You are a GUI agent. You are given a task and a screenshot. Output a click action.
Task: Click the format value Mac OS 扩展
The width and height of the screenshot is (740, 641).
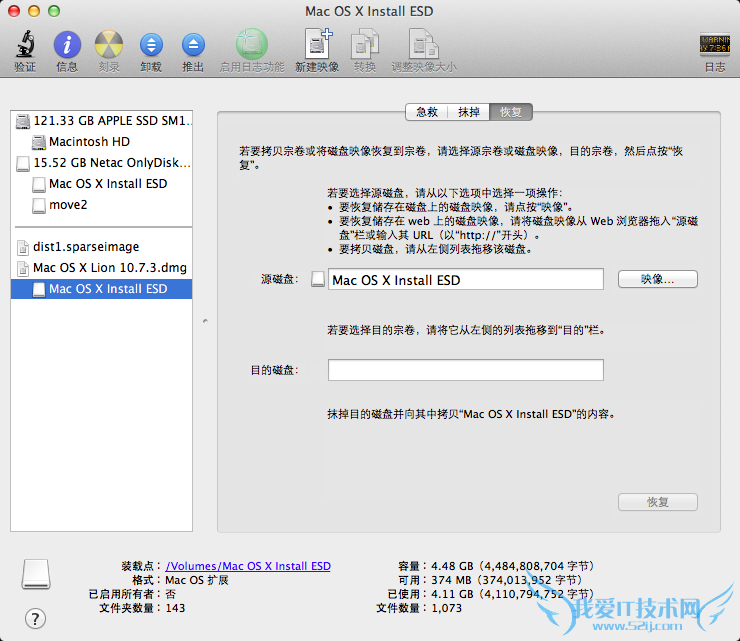tap(197, 580)
